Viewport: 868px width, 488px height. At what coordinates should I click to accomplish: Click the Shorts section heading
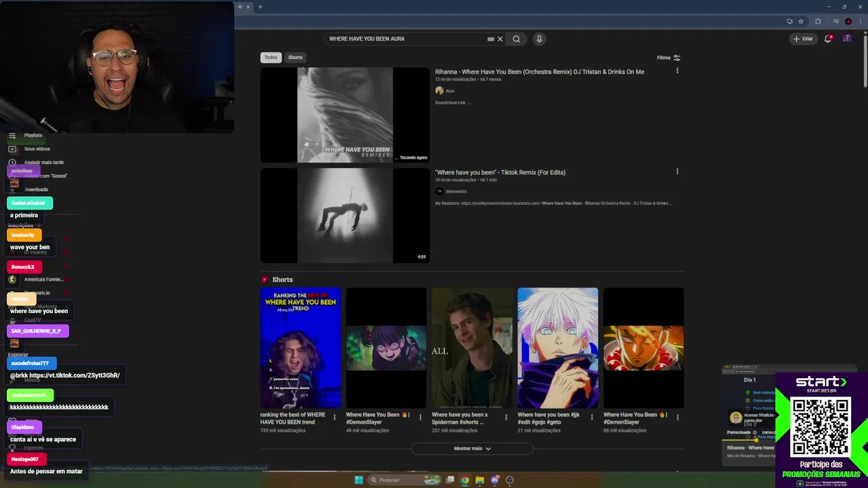pyautogui.click(x=282, y=280)
